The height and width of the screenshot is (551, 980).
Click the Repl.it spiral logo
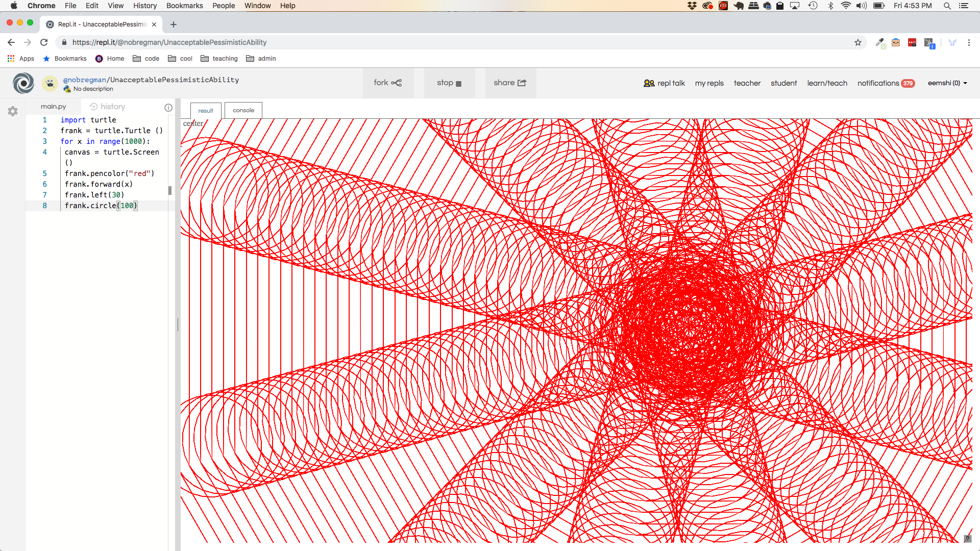[23, 83]
